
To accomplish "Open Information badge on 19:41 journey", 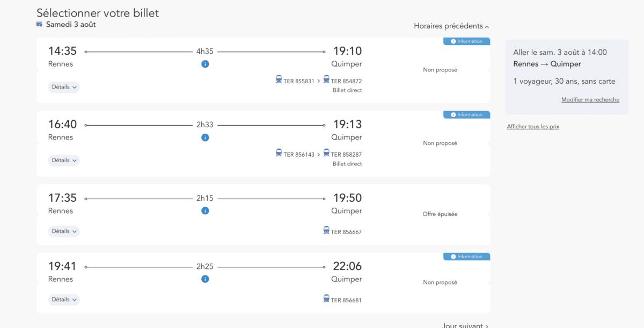I will coord(466,257).
